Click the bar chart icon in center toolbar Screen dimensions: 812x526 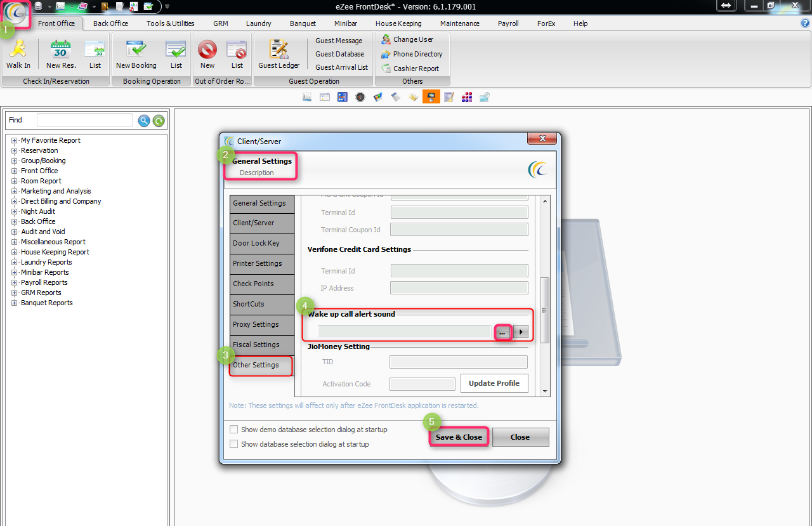click(x=378, y=97)
